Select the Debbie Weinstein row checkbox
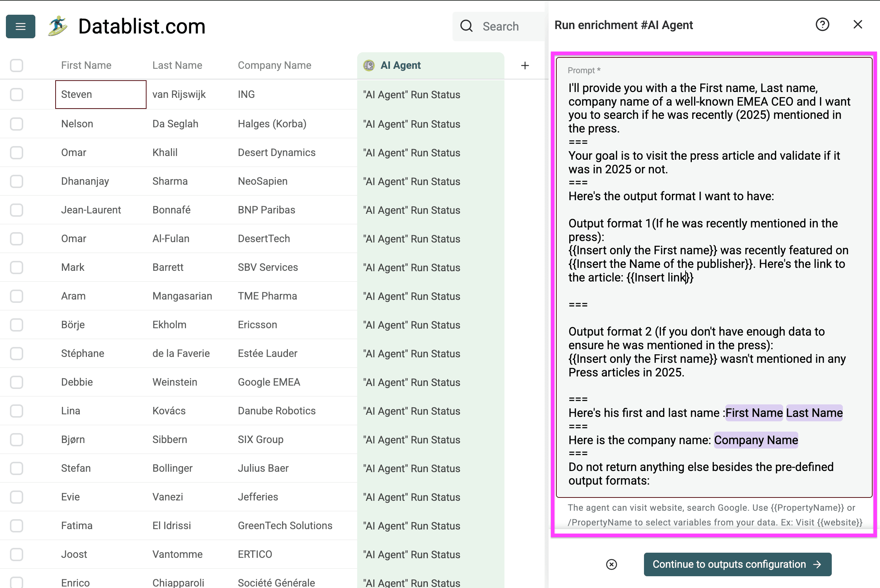This screenshot has height=588, width=880. (17, 382)
